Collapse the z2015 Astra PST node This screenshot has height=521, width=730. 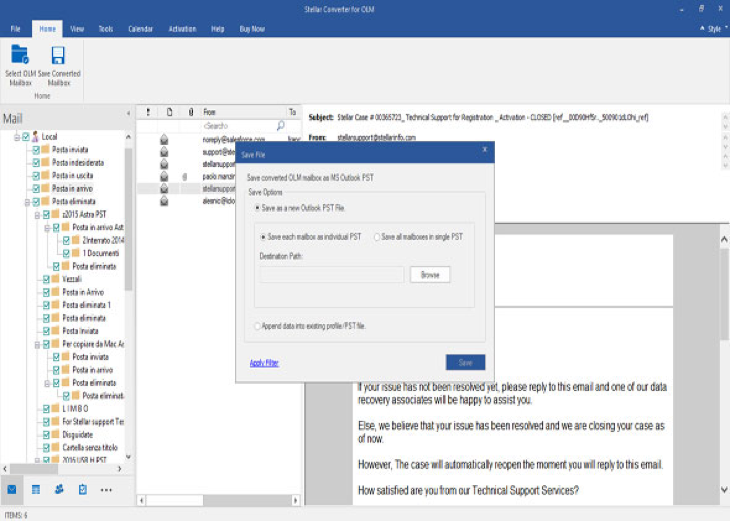(37, 215)
